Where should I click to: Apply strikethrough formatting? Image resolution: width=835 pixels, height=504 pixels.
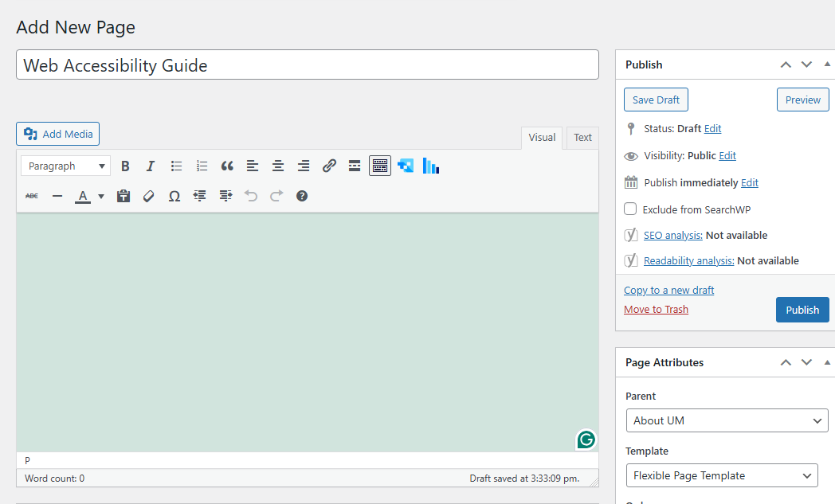point(32,196)
